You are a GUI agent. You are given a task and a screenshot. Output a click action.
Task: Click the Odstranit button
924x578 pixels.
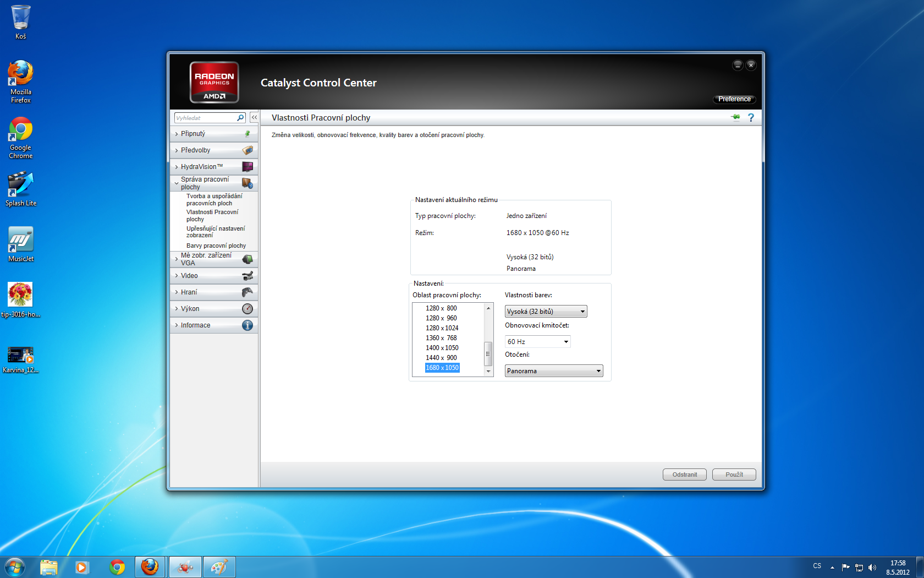click(685, 475)
